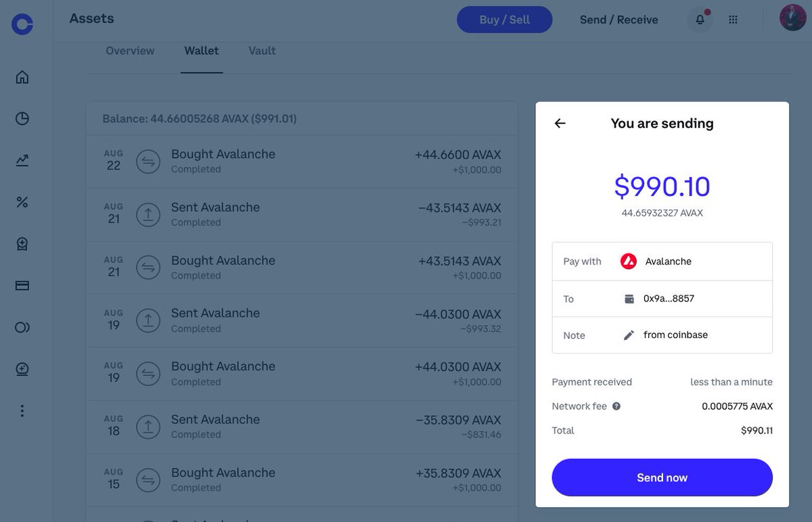Click the 0.0005775 AVAX network fee value
Image resolution: width=812 pixels, height=522 pixels.
pos(737,406)
